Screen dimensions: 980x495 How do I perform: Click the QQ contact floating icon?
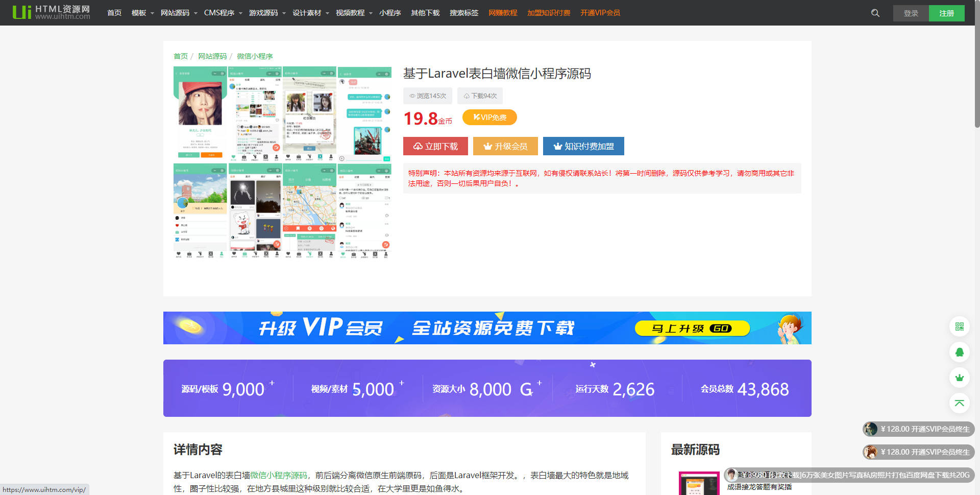(960, 352)
